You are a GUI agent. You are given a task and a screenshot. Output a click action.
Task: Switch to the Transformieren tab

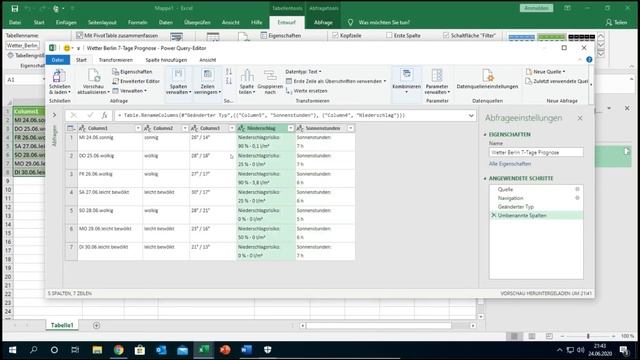tap(116, 60)
